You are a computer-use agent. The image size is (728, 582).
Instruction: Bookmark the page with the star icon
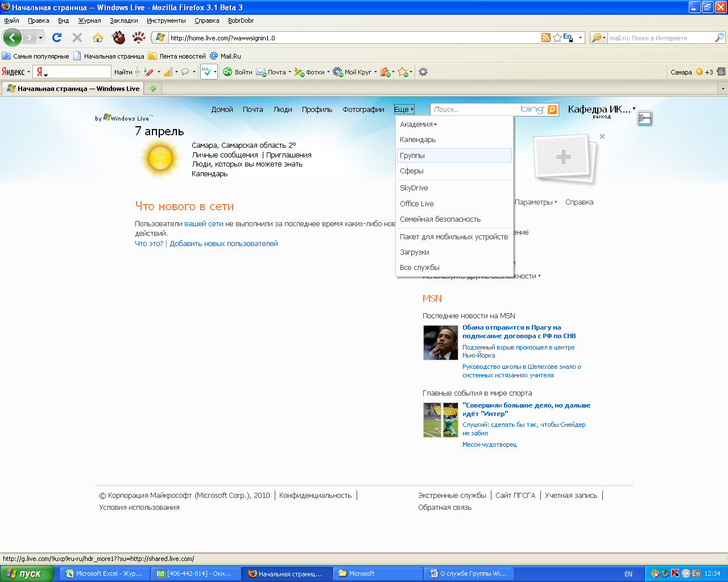pyautogui.click(x=557, y=38)
